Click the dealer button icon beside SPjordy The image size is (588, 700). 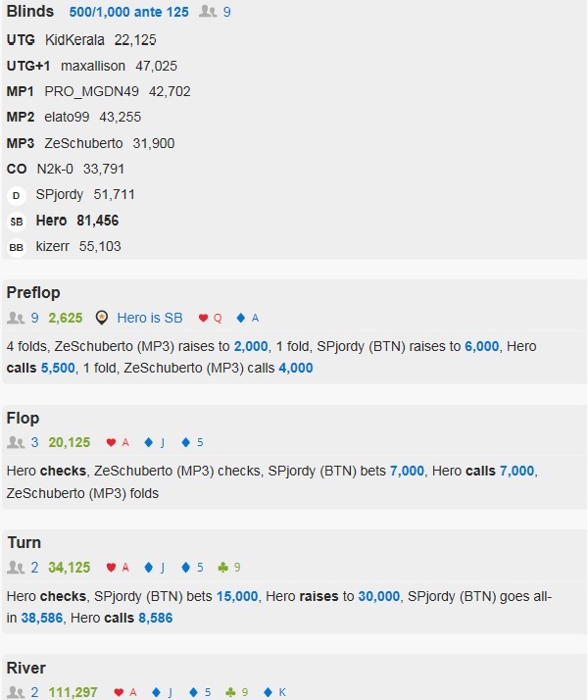coord(16,195)
